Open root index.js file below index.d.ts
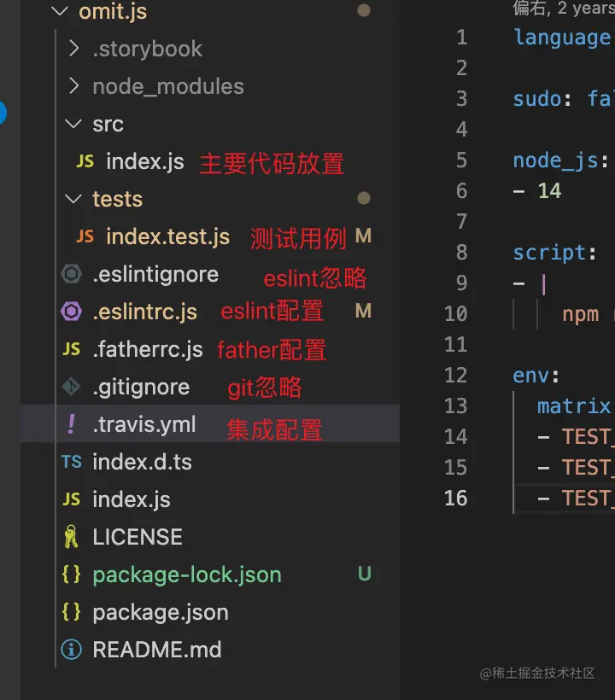Viewport: 615px width, 700px height. [132, 499]
